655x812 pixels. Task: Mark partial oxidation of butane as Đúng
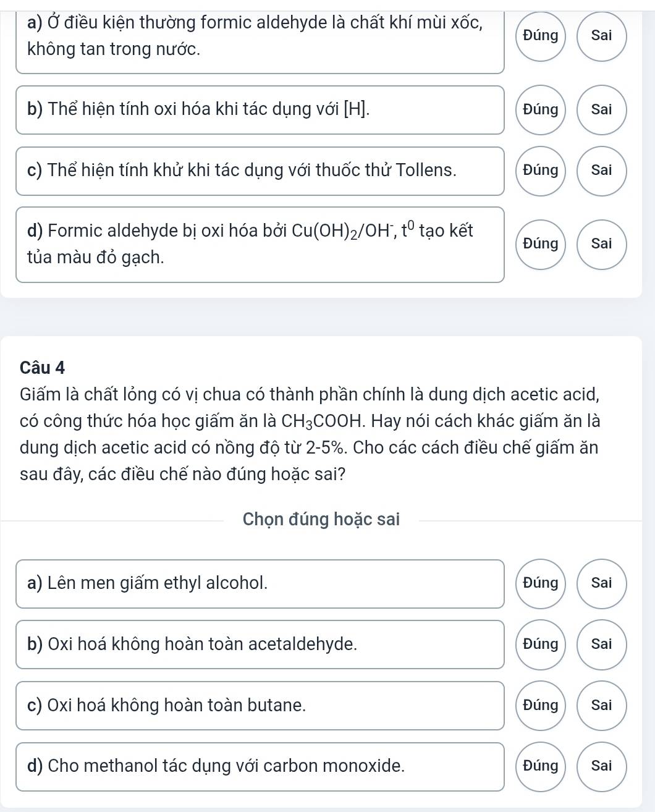(540, 705)
